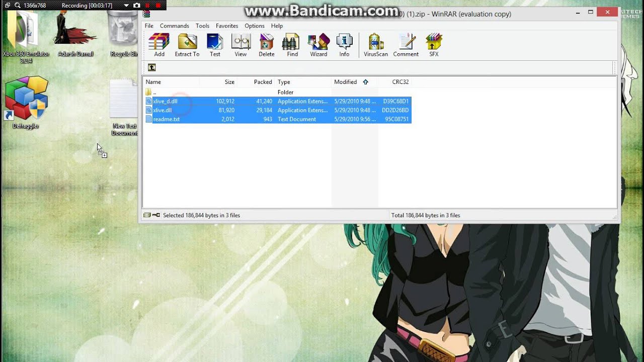Screen dimensions: 644x362
Task: Click the empty address path field
Action: (385, 67)
